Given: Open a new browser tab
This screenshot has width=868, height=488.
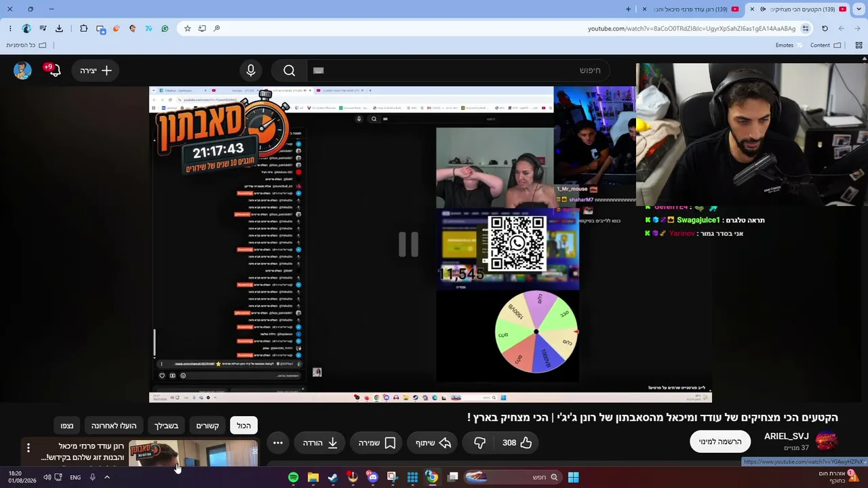Looking at the screenshot, I should (x=628, y=9).
